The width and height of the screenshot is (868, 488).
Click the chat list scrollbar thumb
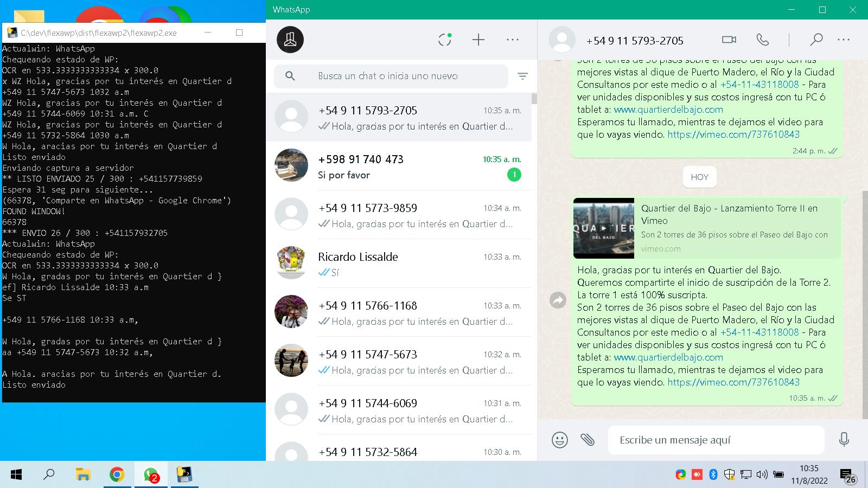pyautogui.click(x=534, y=98)
